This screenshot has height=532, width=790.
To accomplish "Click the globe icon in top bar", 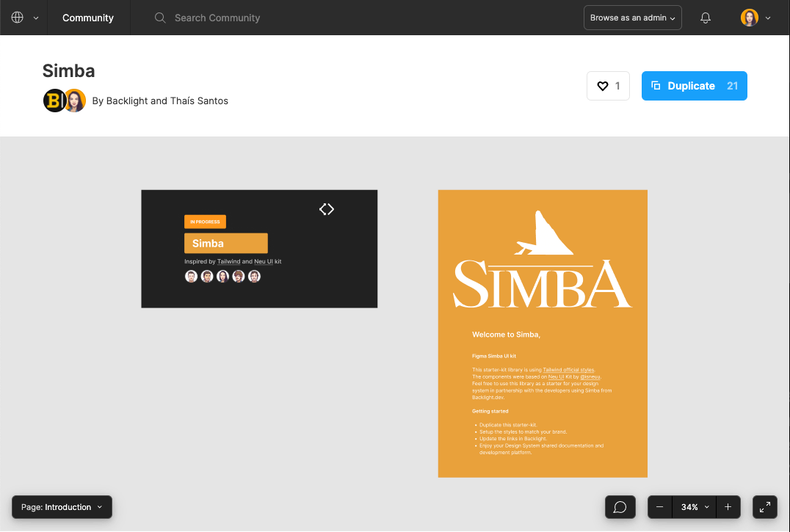I will click(18, 18).
